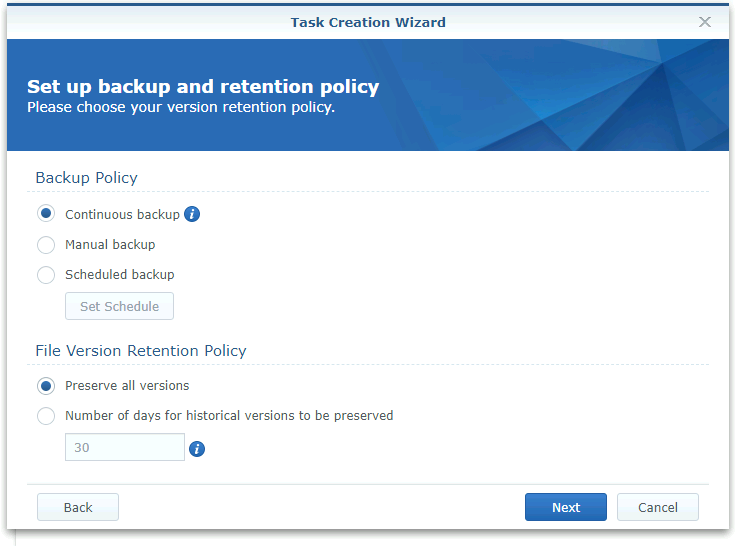Click the 'Task Creation Wizard' title bar text
The width and height of the screenshot is (751, 546).
pyautogui.click(x=368, y=22)
